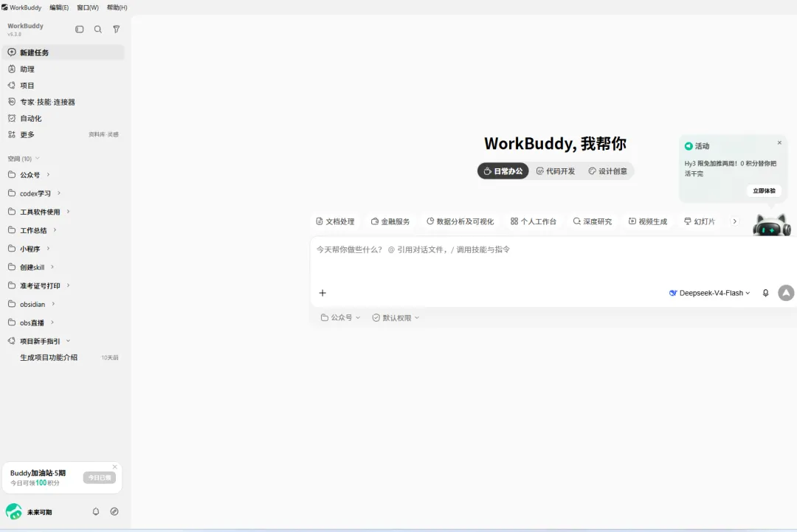Open the 窗口(W) menu
The image size is (797, 532).
(87, 7)
